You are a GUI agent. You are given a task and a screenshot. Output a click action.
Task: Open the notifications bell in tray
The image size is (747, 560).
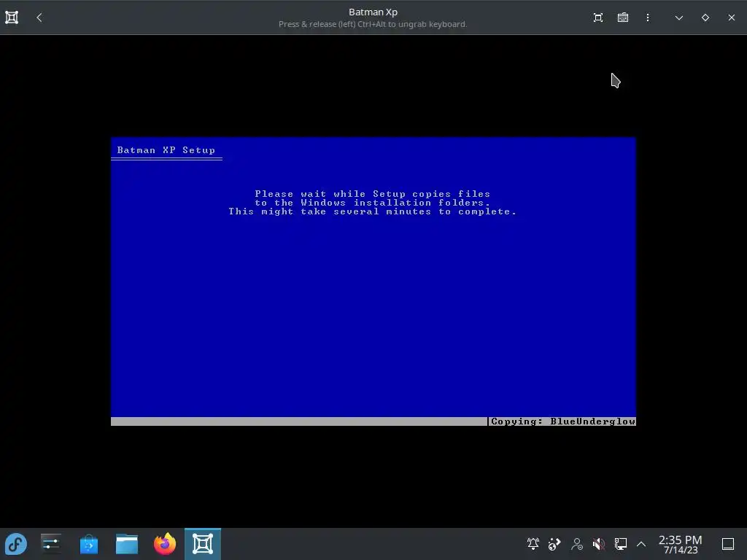point(533,544)
